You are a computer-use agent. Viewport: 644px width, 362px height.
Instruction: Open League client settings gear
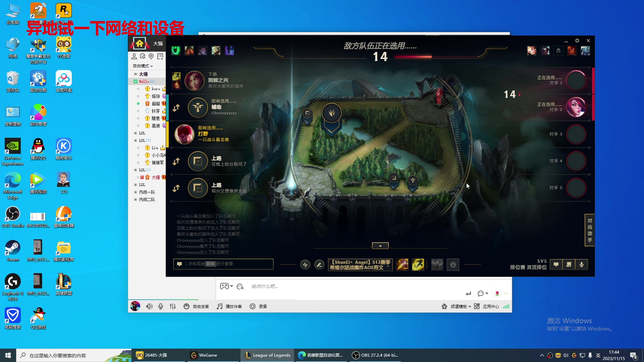point(577,41)
